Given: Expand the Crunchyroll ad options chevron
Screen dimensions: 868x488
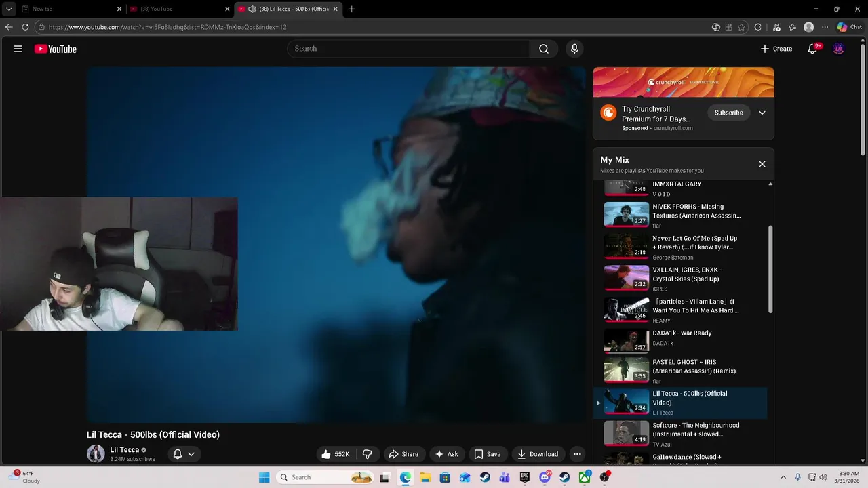Looking at the screenshot, I should (762, 113).
